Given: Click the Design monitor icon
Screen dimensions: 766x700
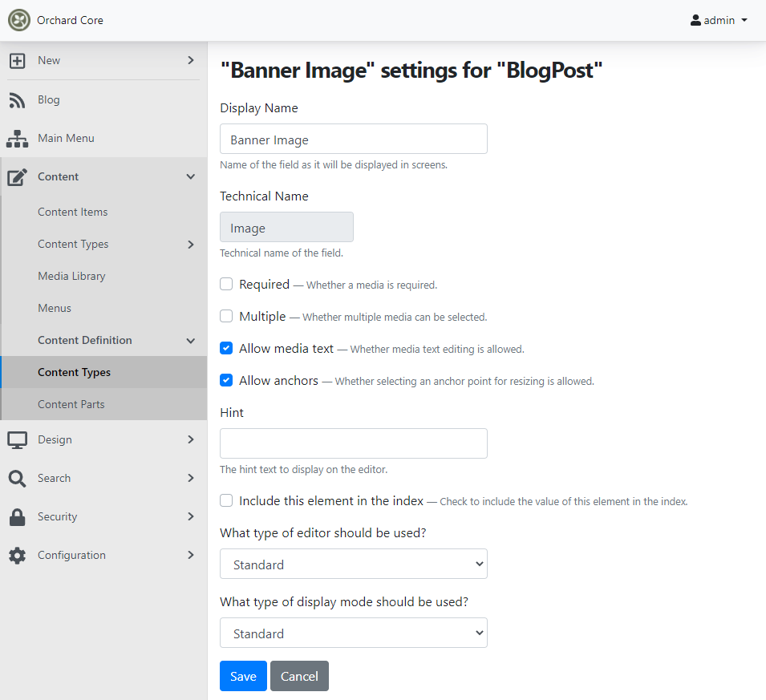Looking at the screenshot, I should click(17, 440).
